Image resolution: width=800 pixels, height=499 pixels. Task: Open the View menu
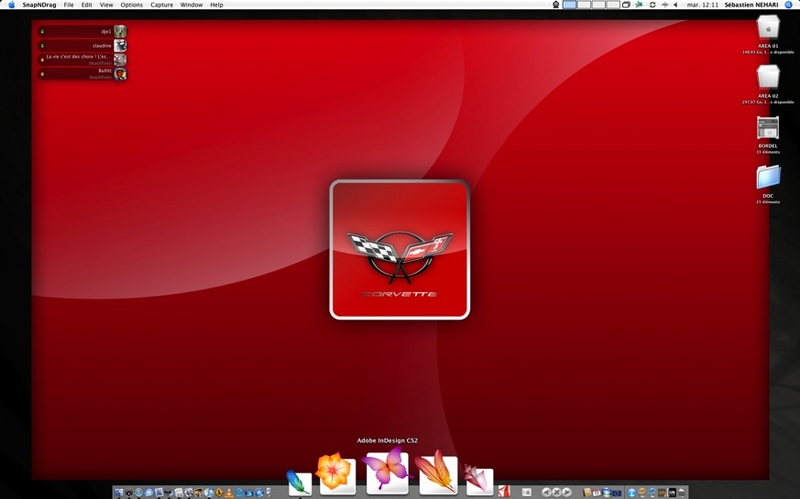[106, 5]
